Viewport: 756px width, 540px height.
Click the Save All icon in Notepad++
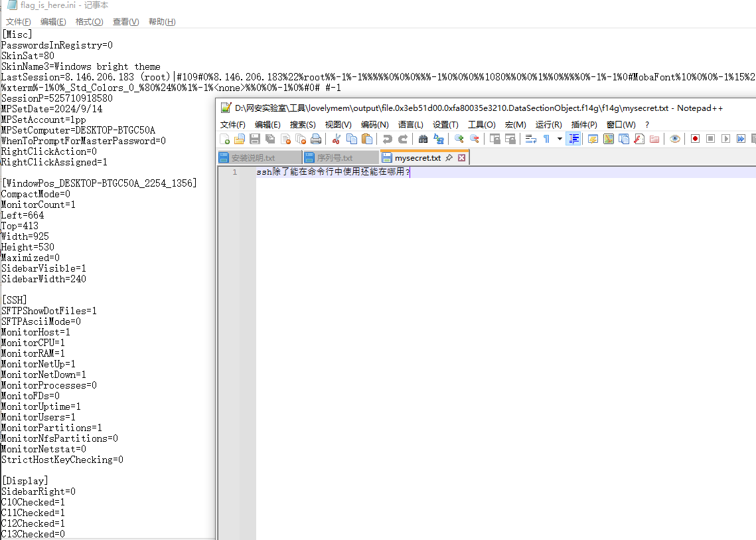(271, 139)
